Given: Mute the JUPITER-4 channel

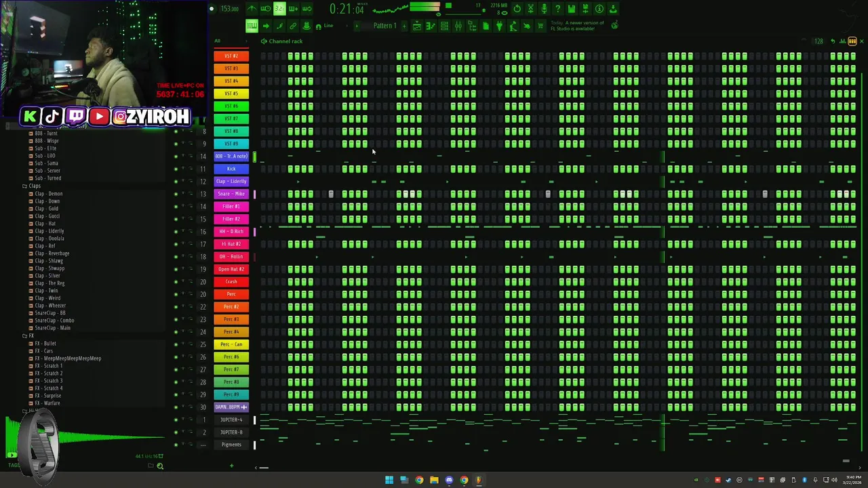Looking at the screenshot, I should [176, 420].
